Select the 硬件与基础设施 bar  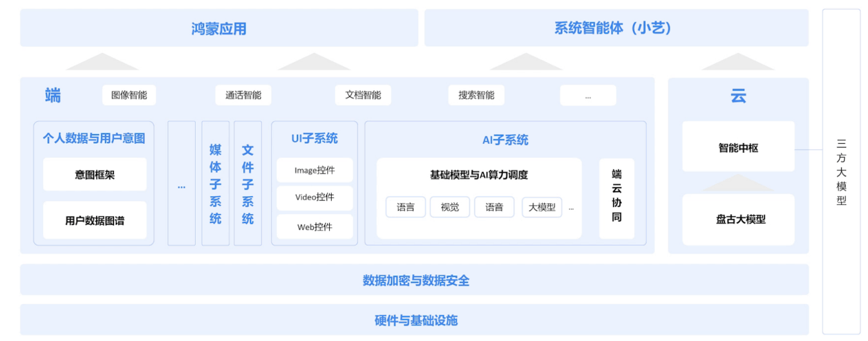pyautogui.click(x=415, y=320)
